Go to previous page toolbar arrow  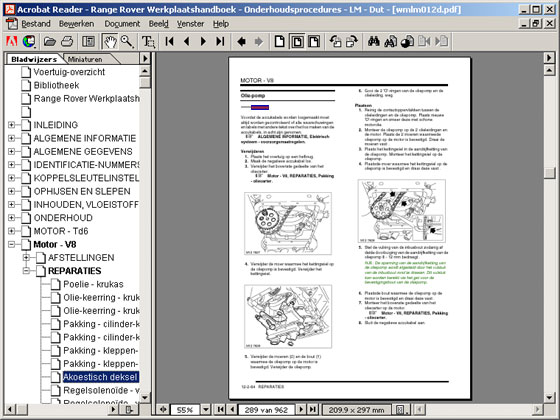point(186,41)
